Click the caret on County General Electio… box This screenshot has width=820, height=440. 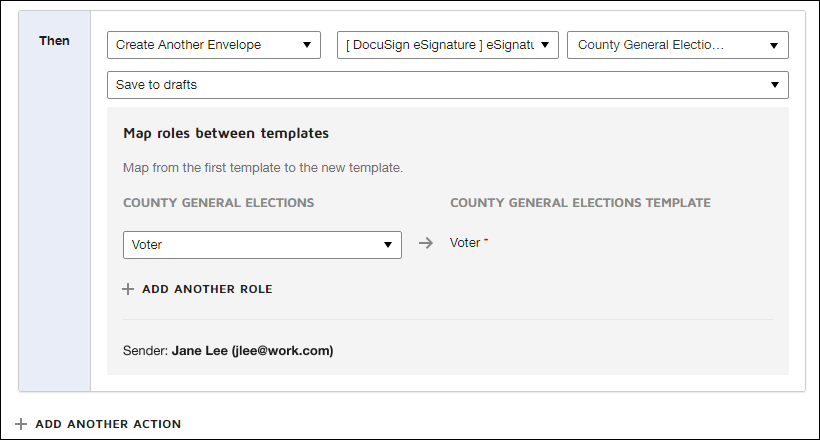(x=774, y=45)
